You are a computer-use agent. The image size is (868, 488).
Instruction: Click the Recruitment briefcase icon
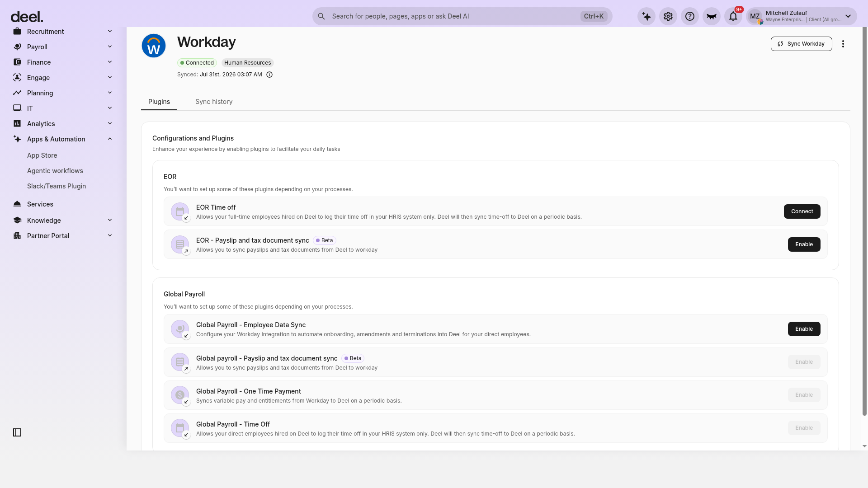(17, 31)
